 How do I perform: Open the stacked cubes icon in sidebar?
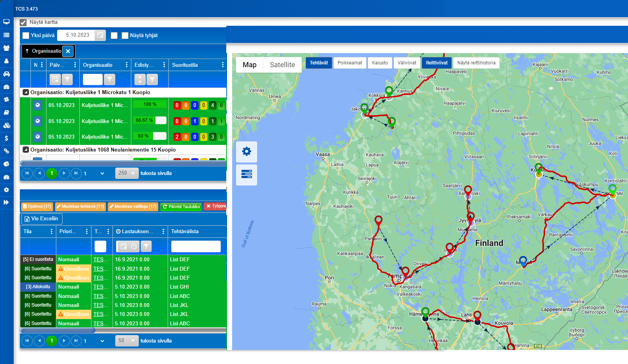click(6, 125)
